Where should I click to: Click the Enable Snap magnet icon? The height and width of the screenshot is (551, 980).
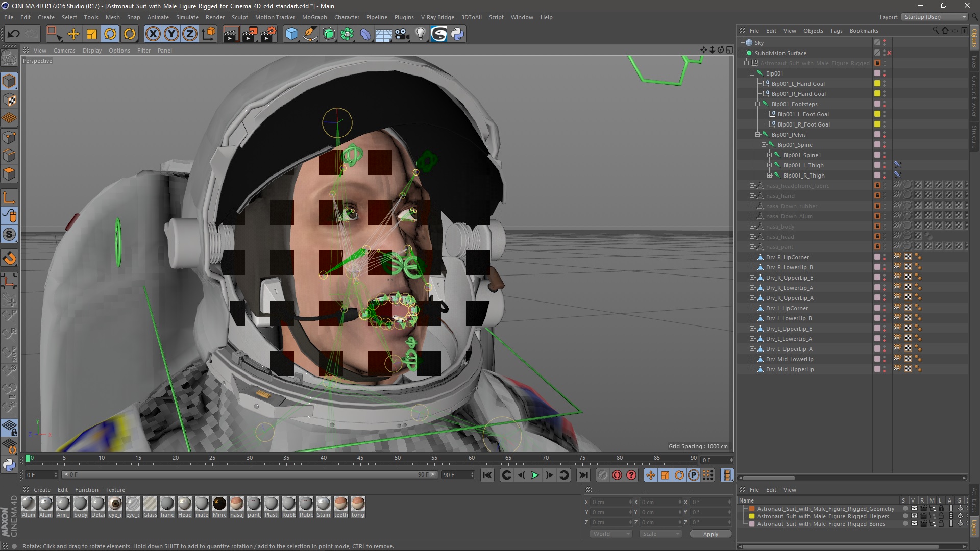[x=9, y=258]
